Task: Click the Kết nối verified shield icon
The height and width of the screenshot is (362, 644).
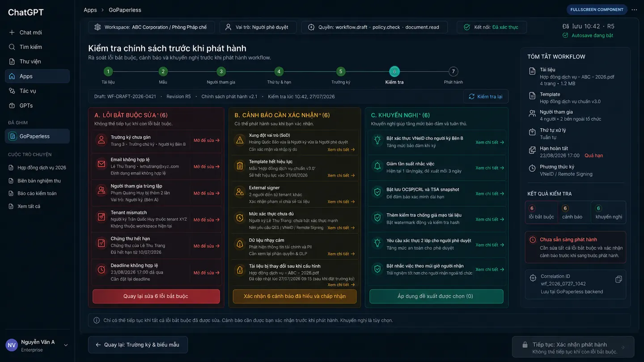Action: (x=467, y=27)
